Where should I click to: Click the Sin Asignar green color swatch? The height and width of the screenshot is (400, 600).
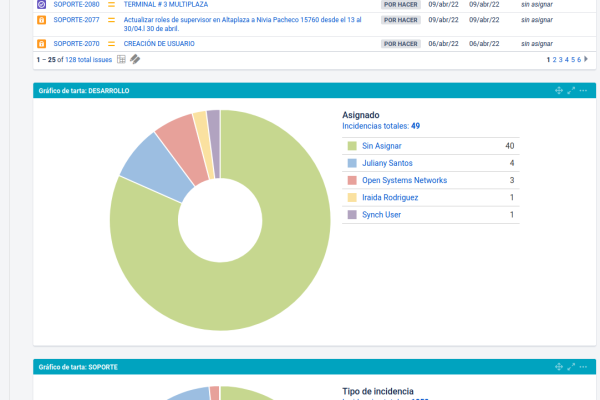coord(352,146)
